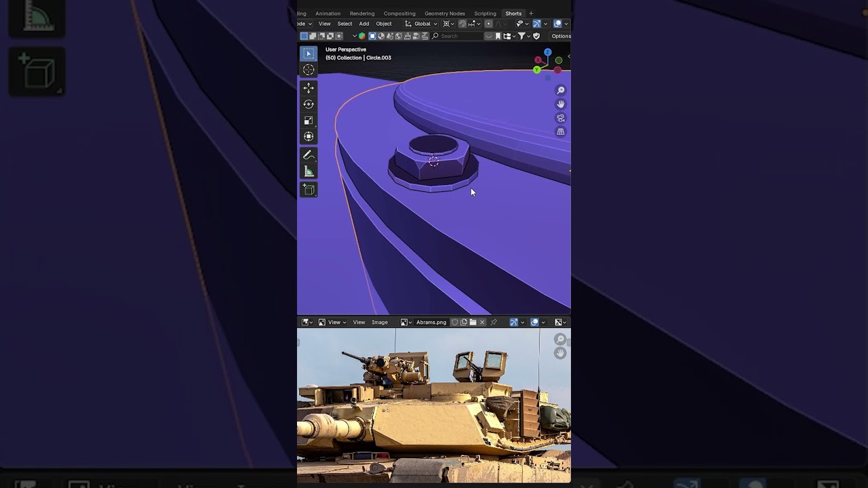Switch perspective/orthographic grid icon

[x=561, y=131]
